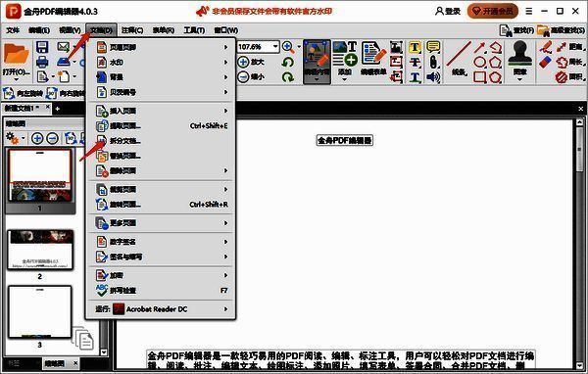
Task: Click the scanner icon in toolbar
Action: click(64, 62)
